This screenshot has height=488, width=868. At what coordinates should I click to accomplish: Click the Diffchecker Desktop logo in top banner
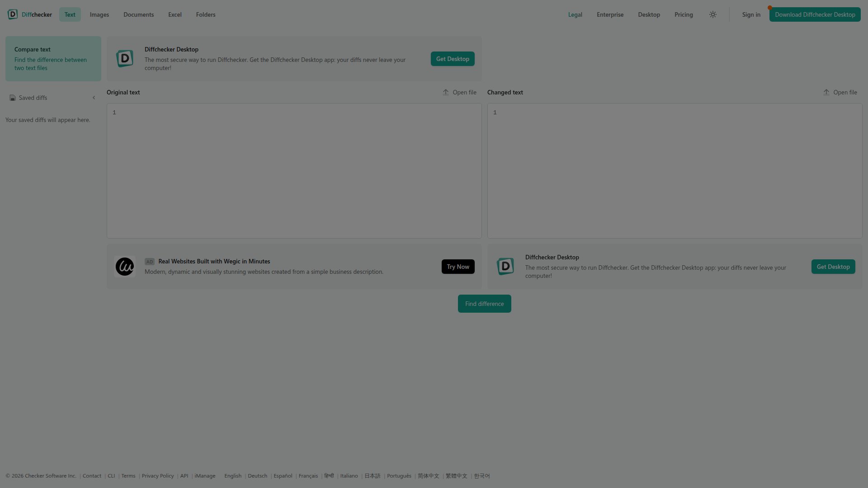[x=125, y=59]
